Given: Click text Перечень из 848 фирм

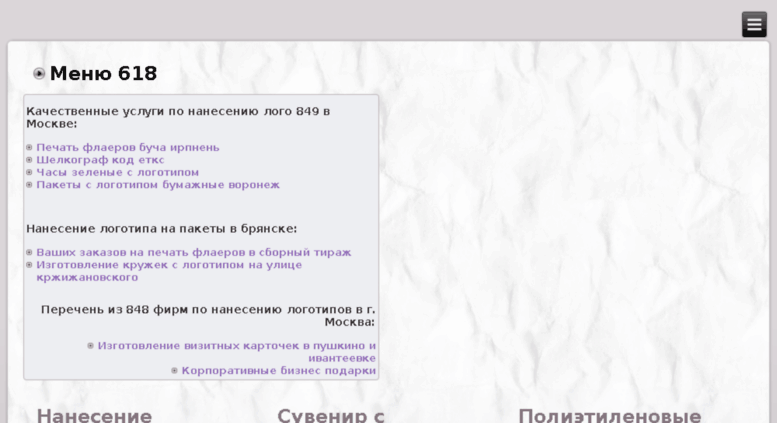Looking at the screenshot, I should coord(208,316).
